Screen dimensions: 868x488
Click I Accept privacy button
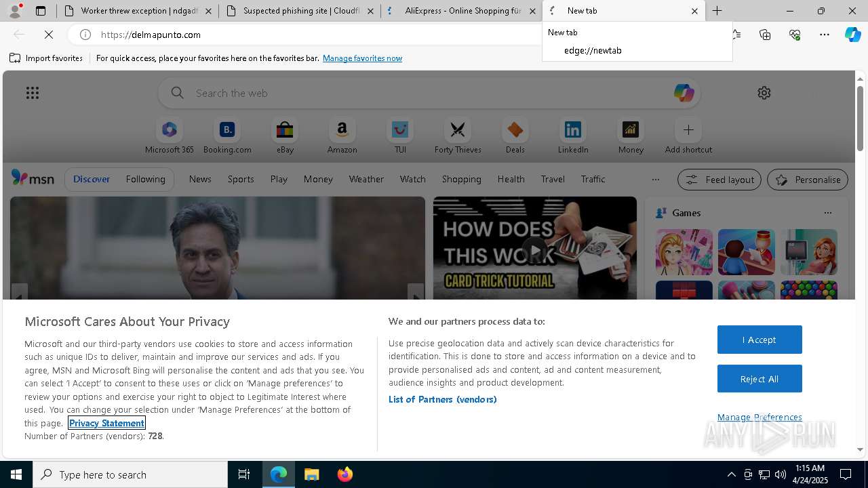[759, 340]
